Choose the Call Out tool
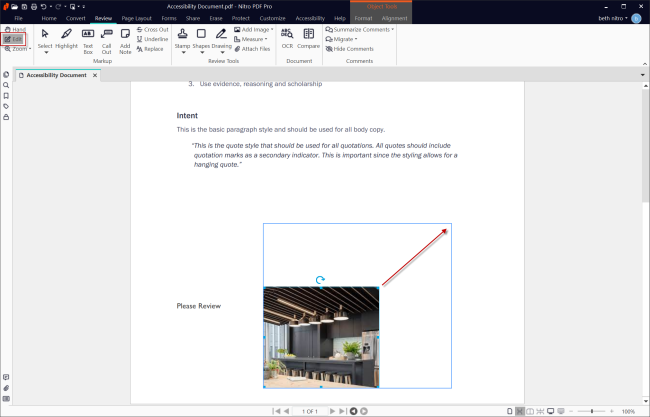 click(x=106, y=39)
